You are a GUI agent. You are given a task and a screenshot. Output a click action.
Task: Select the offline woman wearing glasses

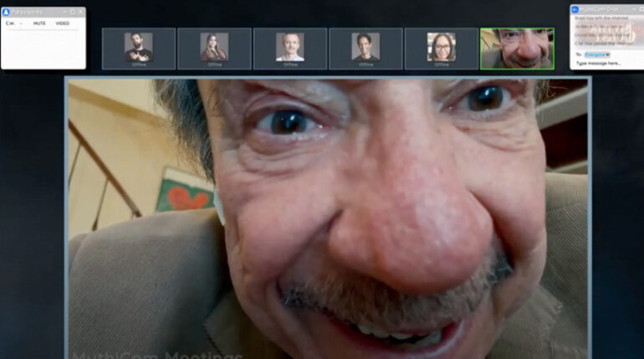(442, 49)
